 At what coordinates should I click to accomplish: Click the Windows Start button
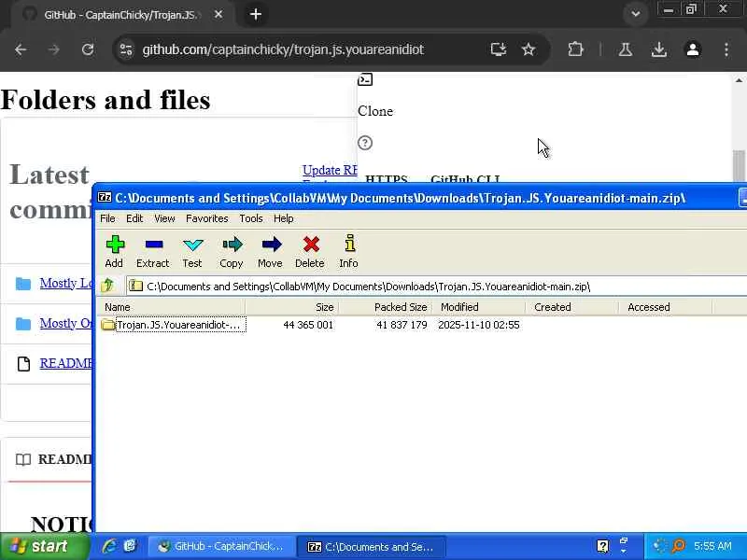[44, 546]
